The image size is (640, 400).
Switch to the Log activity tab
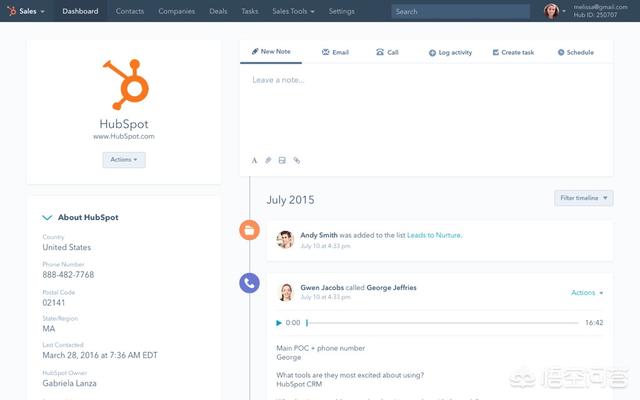[451, 52]
